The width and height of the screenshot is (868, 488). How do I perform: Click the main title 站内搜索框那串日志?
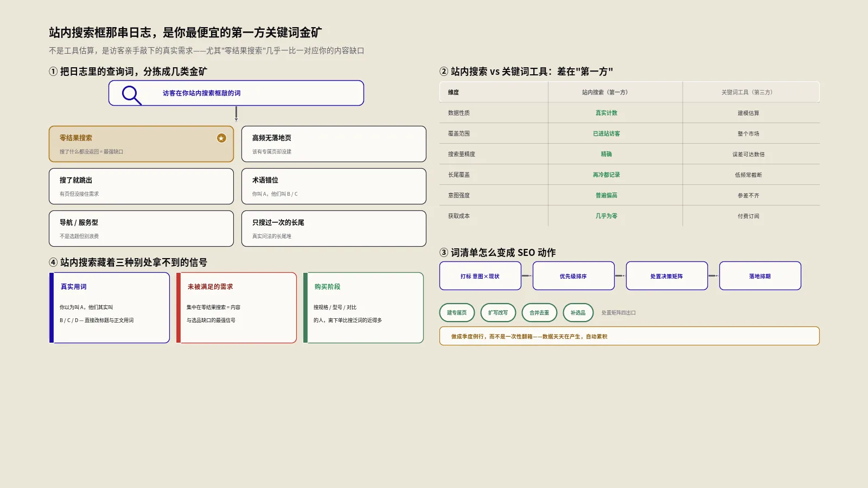(186, 33)
